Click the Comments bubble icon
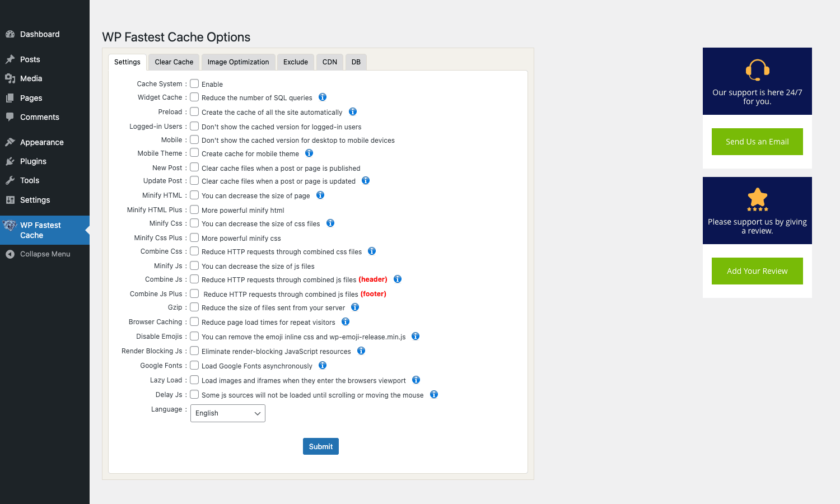The image size is (840, 504). coord(10,117)
